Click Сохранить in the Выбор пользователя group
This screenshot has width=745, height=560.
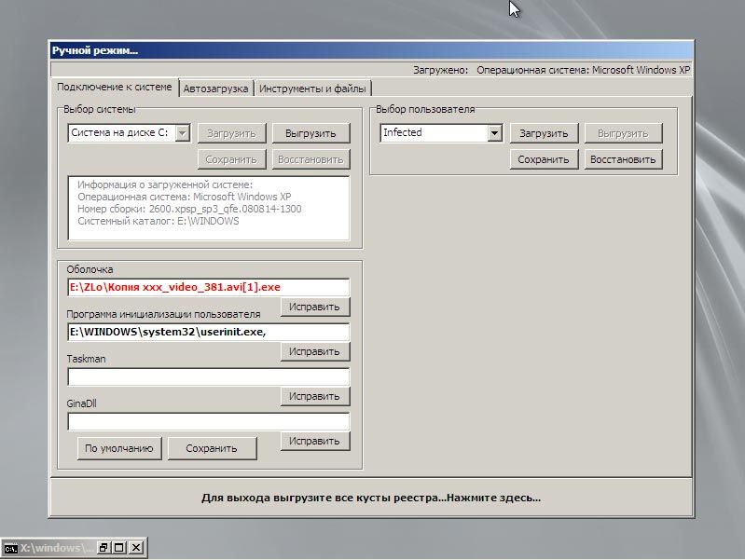[544, 159]
